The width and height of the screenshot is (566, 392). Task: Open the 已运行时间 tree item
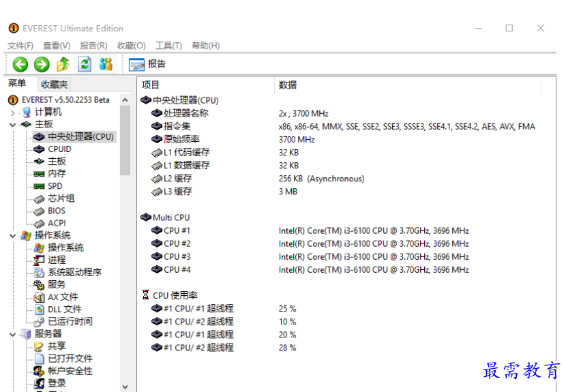tap(63, 322)
